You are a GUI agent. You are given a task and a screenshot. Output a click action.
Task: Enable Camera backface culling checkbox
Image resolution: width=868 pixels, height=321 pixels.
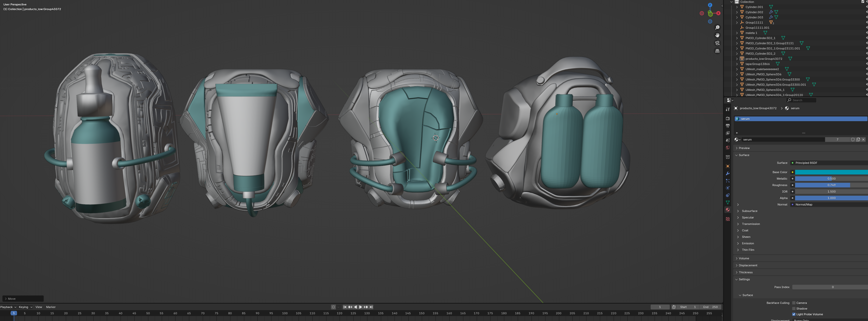(x=794, y=303)
